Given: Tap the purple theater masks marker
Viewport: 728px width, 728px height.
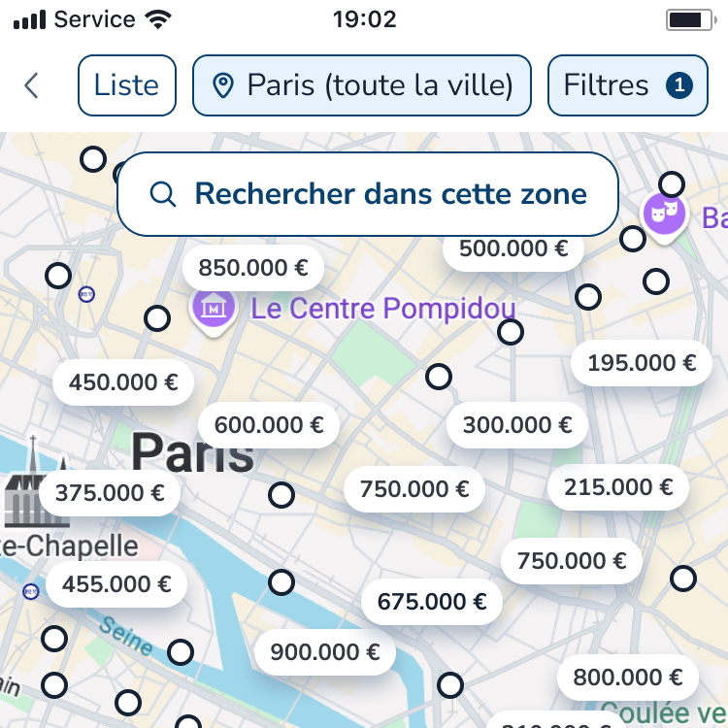Looking at the screenshot, I should [x=664, y=214].
